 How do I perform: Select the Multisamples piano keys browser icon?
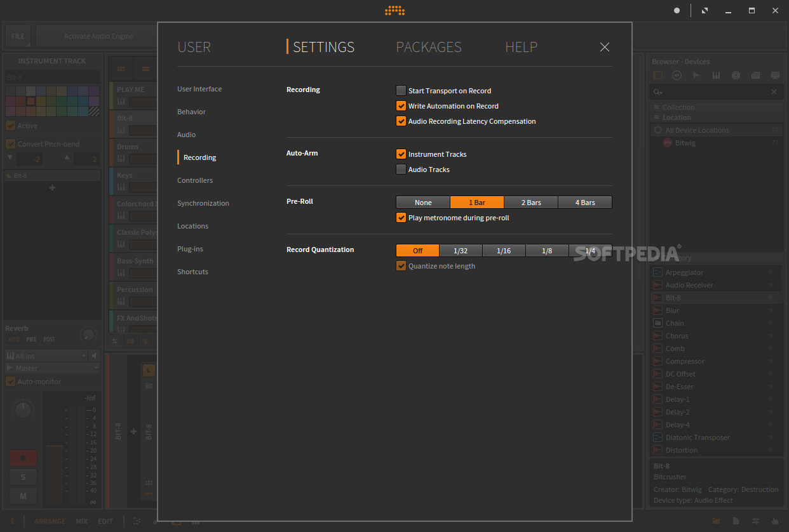(716, 76)
